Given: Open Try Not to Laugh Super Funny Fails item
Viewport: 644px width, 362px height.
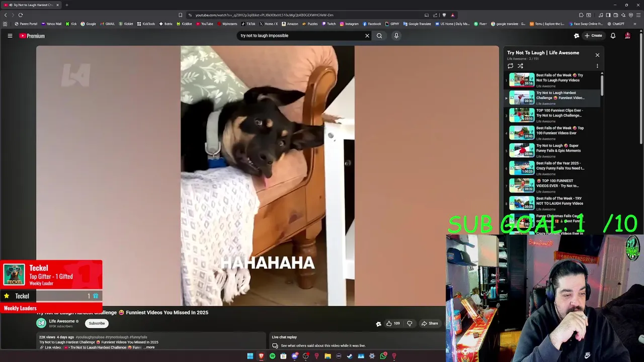Looking at the screenshot, I should (x=552, y=150).
